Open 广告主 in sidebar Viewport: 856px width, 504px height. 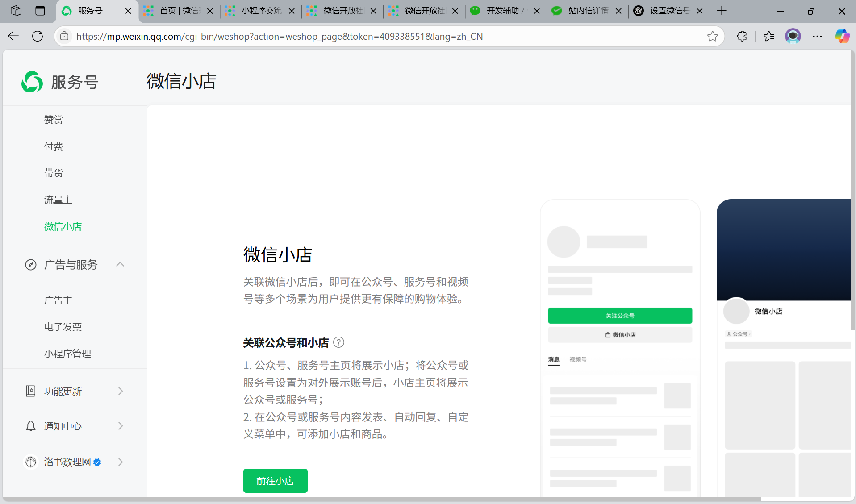tap(58, 300)
